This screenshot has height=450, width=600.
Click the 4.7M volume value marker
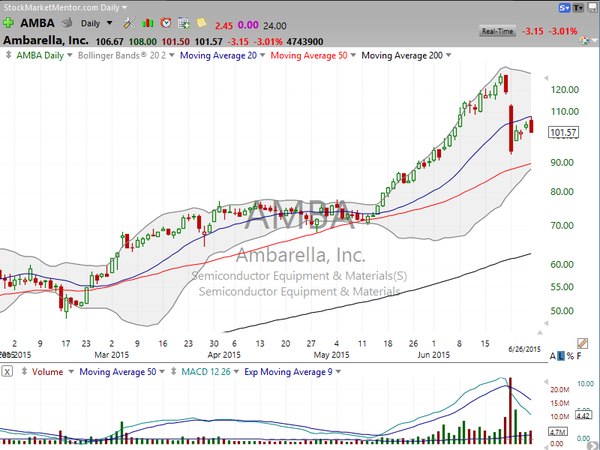point(558,432)
